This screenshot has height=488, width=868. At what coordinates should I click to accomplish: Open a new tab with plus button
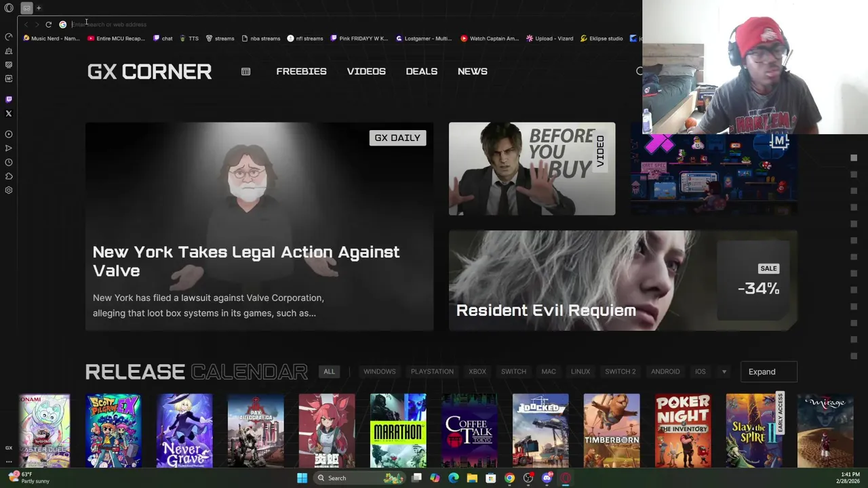click(x=39, y=8)
